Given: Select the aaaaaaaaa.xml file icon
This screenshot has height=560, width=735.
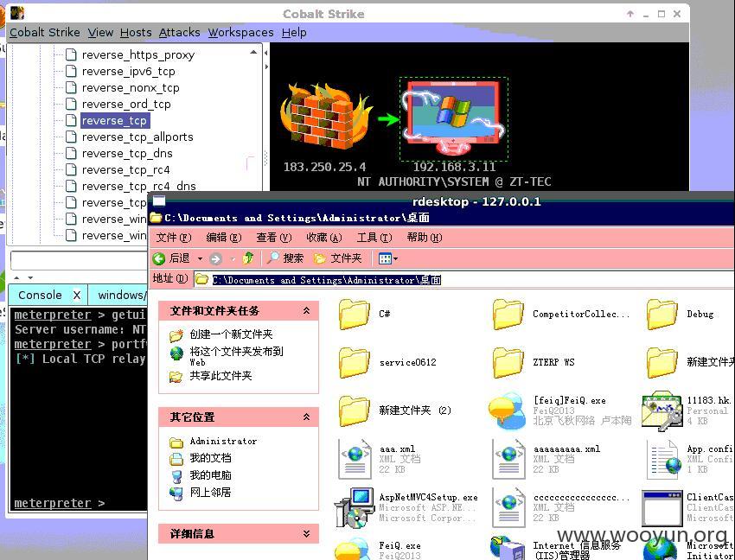Looking at the screenshot, I should tap(508, 459).
